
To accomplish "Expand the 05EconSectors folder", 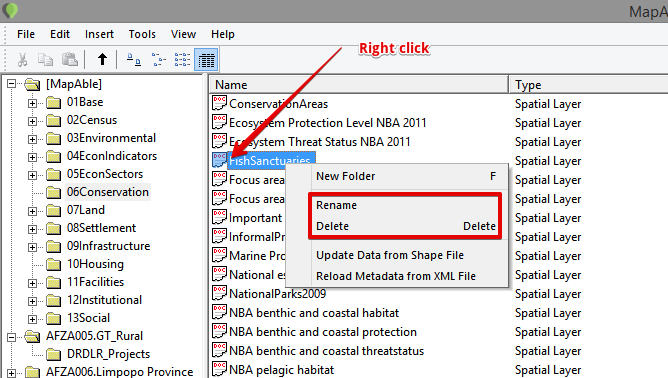I will (x=32, y=175).
